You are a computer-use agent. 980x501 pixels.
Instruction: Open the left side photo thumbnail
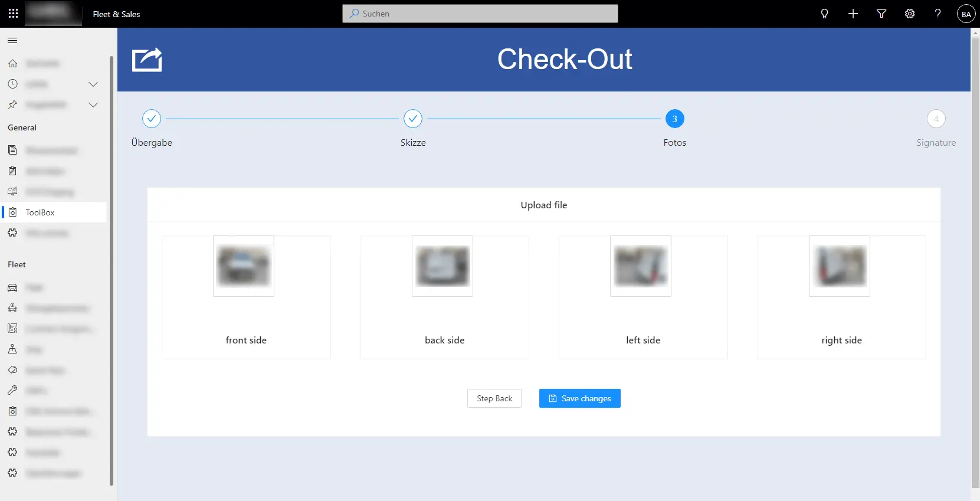641,266
